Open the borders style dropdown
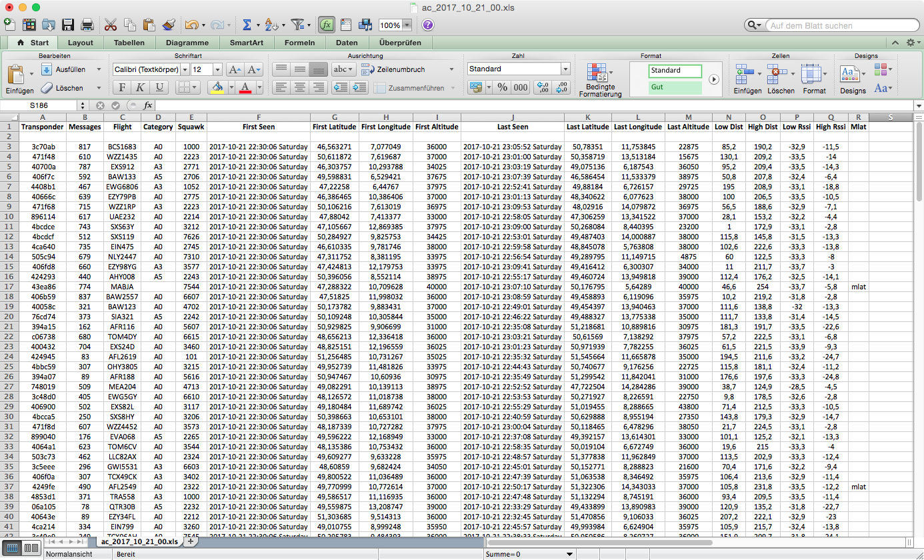This screenshot has height=560, width=924. tap(187, 87)
